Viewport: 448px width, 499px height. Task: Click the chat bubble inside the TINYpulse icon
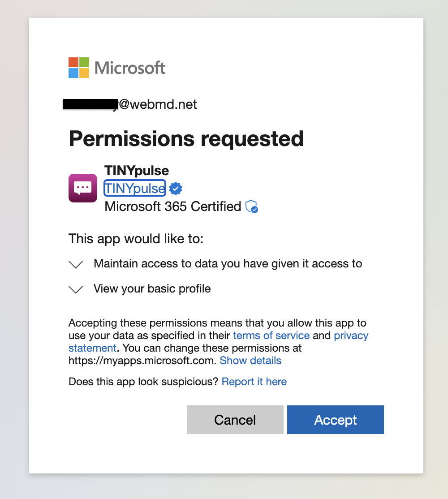82,187
